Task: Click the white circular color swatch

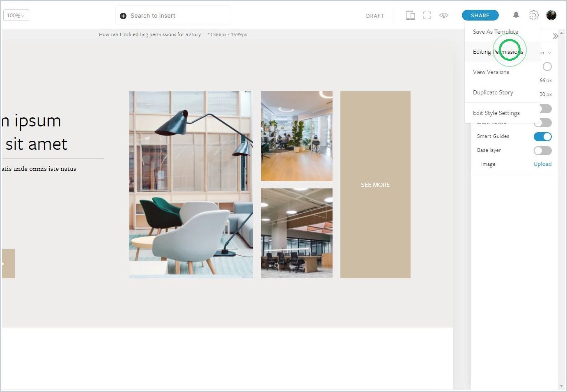Action: (547, 66)
